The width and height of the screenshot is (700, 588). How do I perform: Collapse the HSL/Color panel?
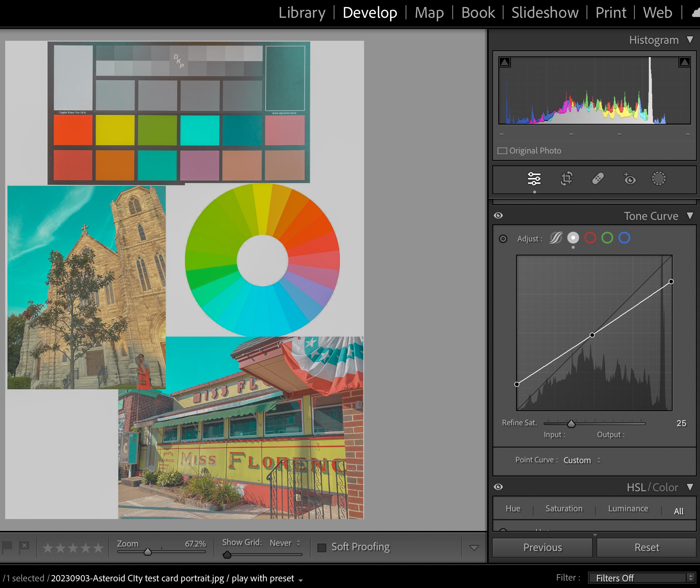click(690, 487)
